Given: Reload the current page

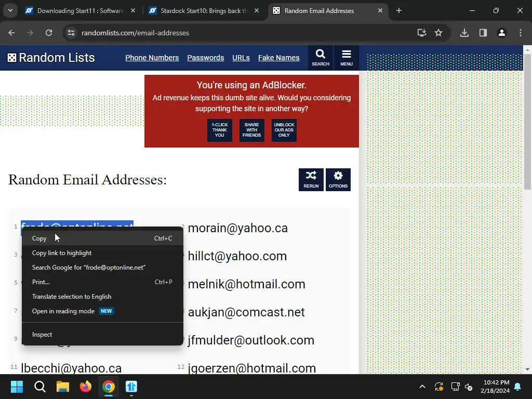Looking at the screenshot, I should click(49, 33).
